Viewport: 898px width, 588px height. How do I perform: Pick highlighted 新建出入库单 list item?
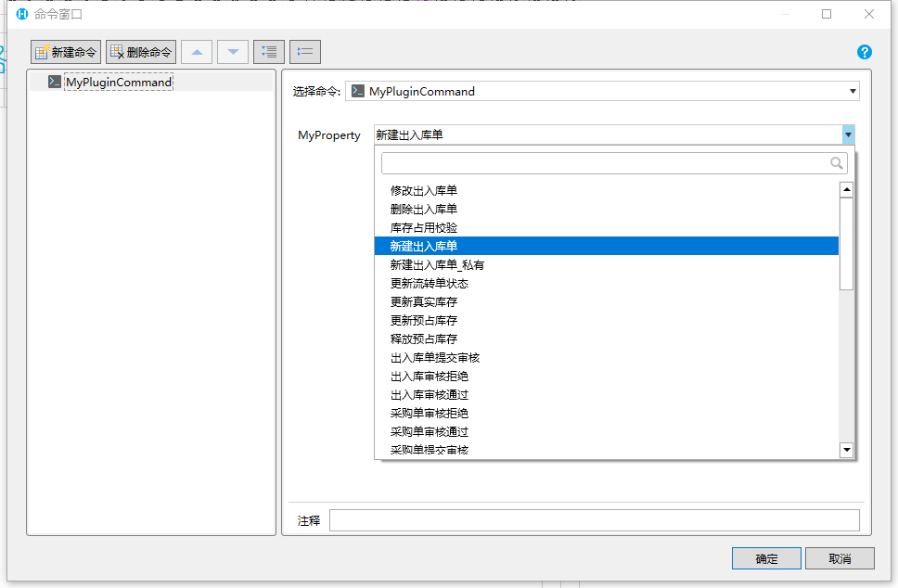[607, 246]
